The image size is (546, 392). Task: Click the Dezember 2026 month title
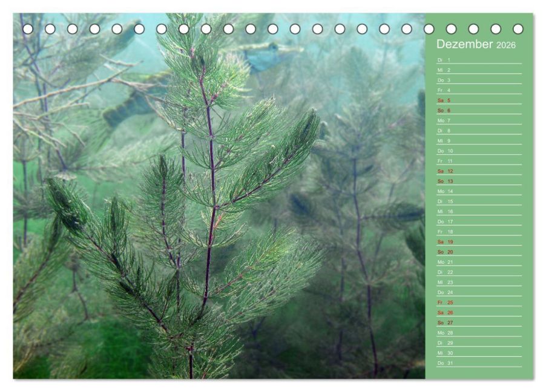[x=476, y=44]
